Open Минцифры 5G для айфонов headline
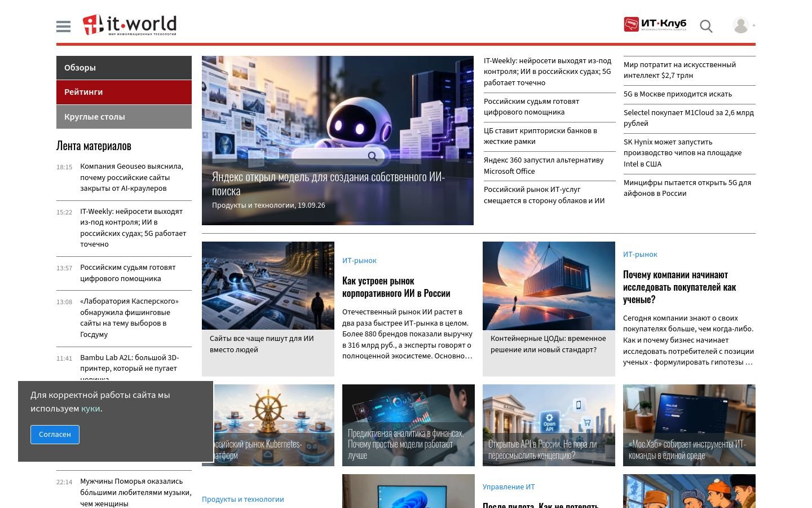 (687, 188)
